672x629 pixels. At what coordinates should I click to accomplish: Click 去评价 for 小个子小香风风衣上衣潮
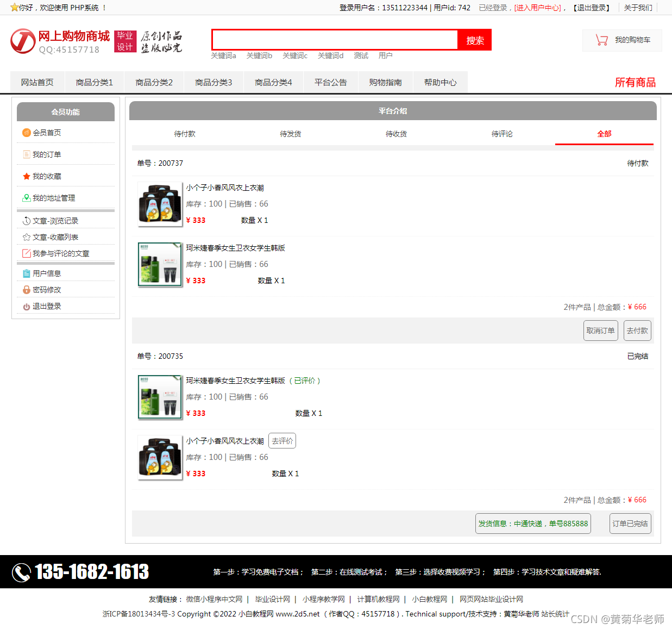coord(282,440)
